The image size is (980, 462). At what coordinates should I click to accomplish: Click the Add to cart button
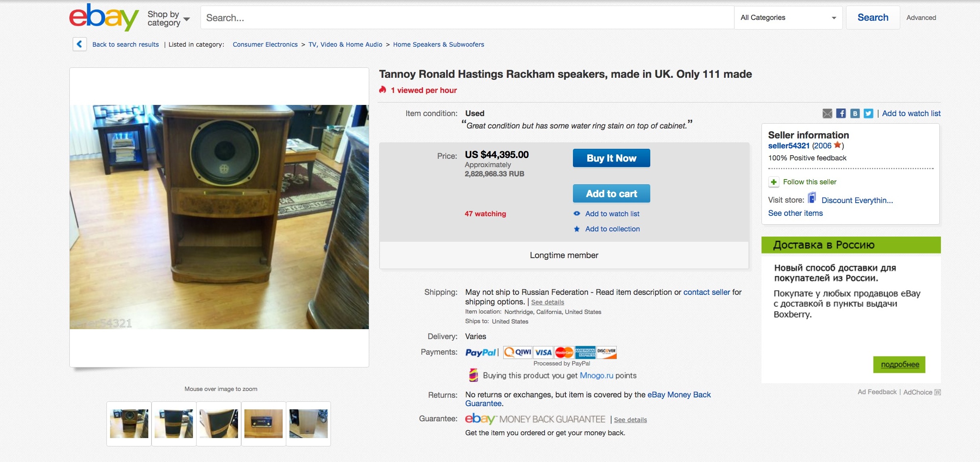(611, 193)
